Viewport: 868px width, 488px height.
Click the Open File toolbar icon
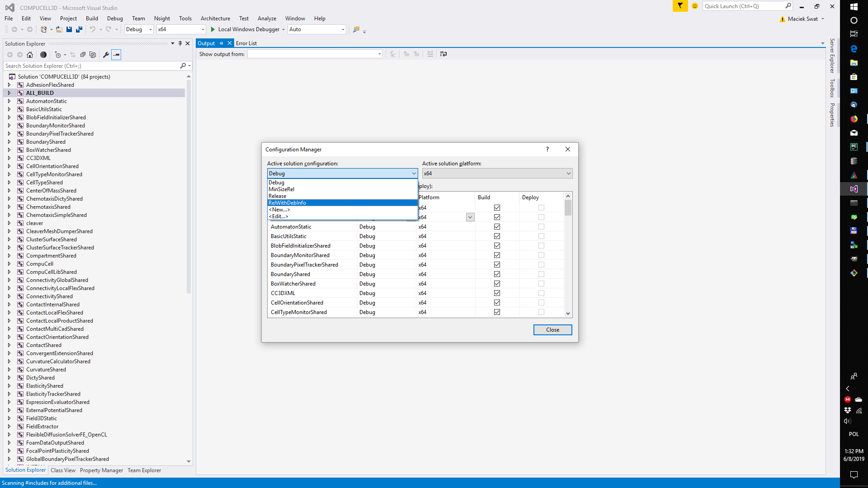tap(59, 29)
